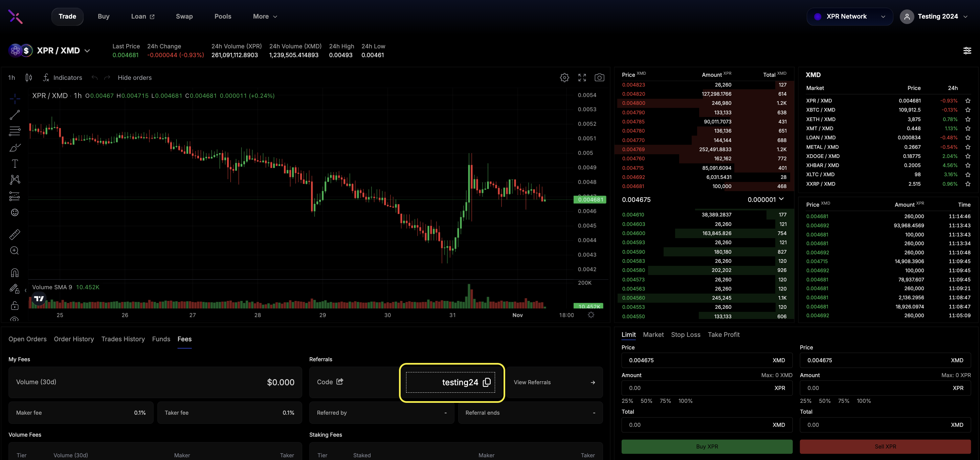Viewport: 980px width, 460px height.
Task: Set buy amount to 50%
Action: click(646, 401)
